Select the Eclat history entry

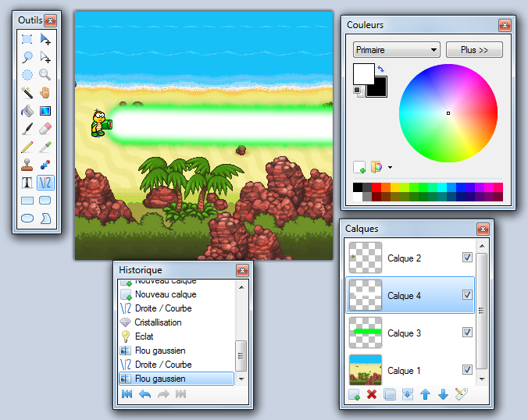144,336
